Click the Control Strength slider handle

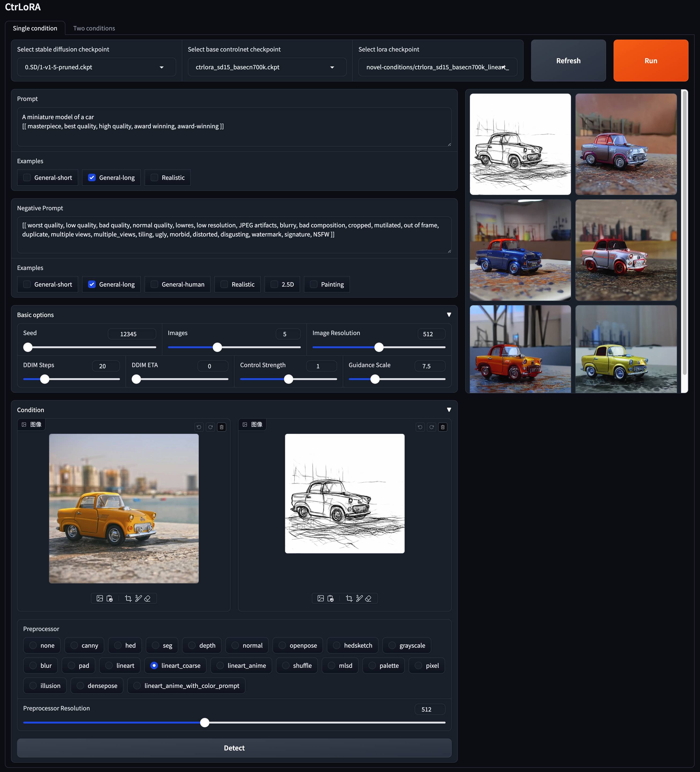289,379
